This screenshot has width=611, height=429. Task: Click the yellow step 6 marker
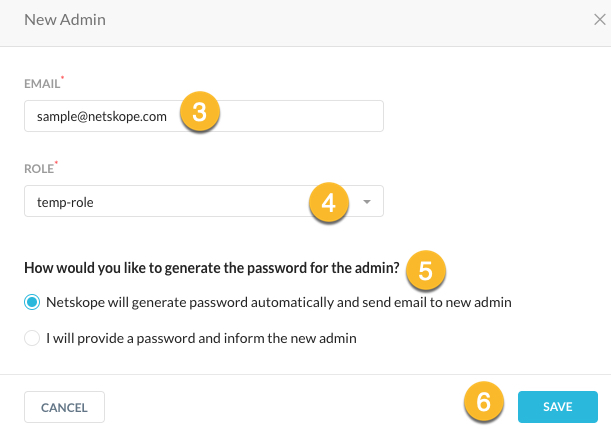[x=483, y=403]
